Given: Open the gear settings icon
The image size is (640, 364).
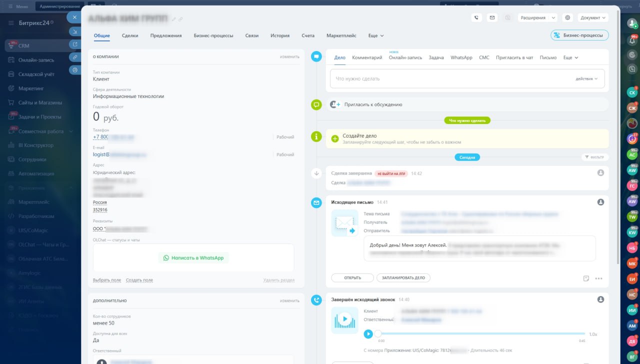Looking at the screenshot, I should tap(567, 17).
